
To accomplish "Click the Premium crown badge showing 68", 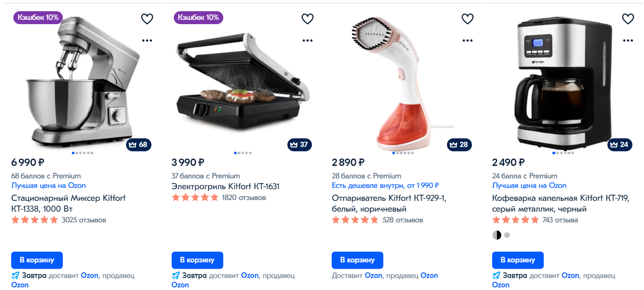I will [x=138, y=144].
